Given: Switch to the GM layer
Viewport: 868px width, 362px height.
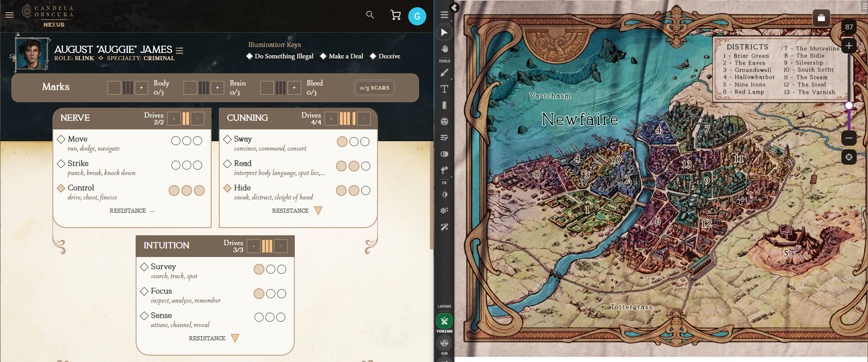Looking at the screenshot, I should (x=444, y=343).
